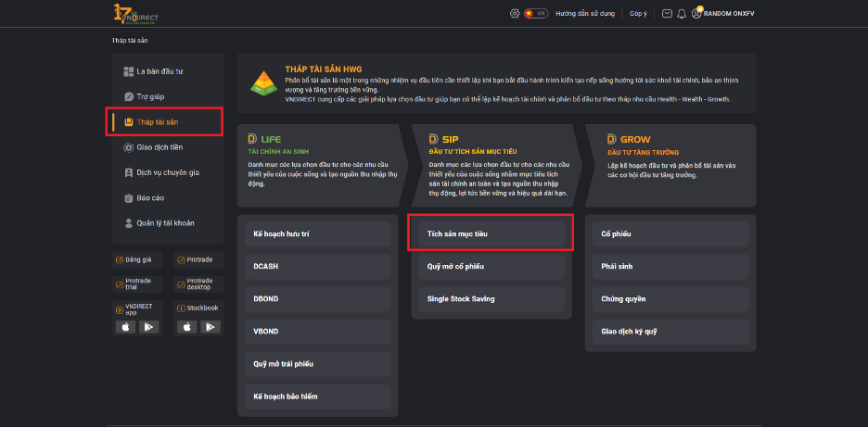
Task: Click the La bàn đầu tư grid icon
Action: [x=128, y=71]
